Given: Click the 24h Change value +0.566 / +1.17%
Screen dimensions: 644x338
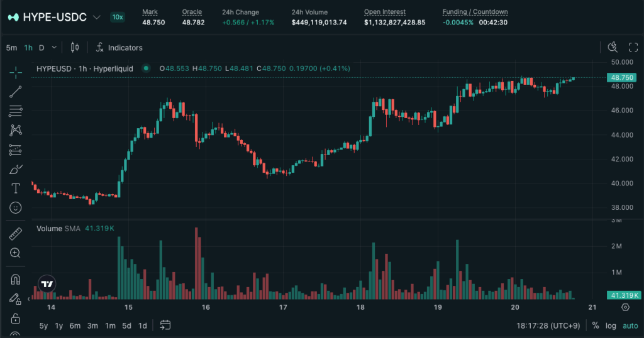Looking at the screenshot, I should [248, 23].
